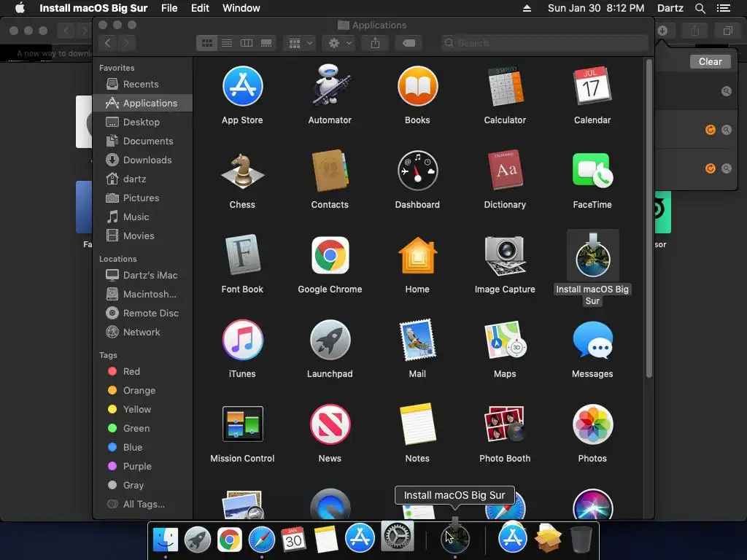The height and width of the screenshot is (560, 747).
Task: Select Google Chrome in Applications folder
Action: pos(330,255)
